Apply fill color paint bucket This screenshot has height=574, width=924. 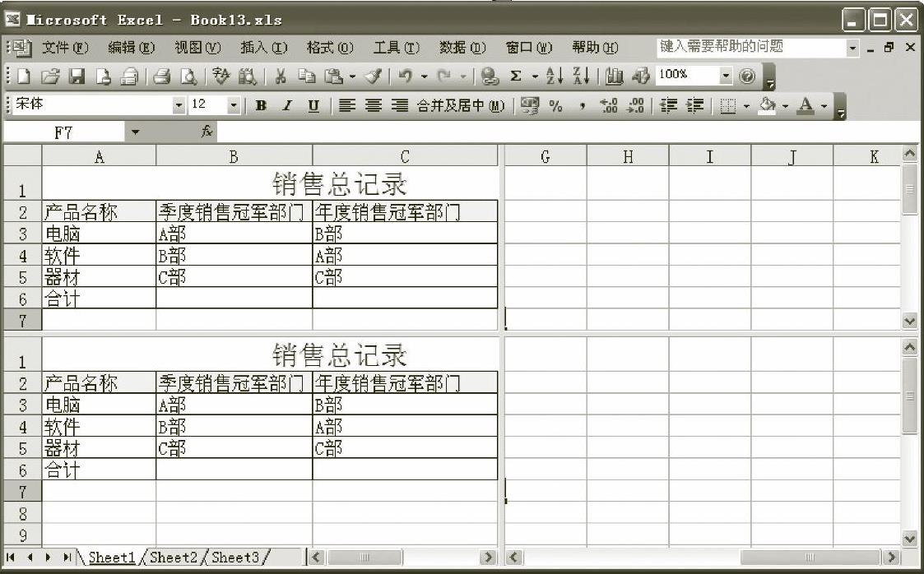[767, 106]
